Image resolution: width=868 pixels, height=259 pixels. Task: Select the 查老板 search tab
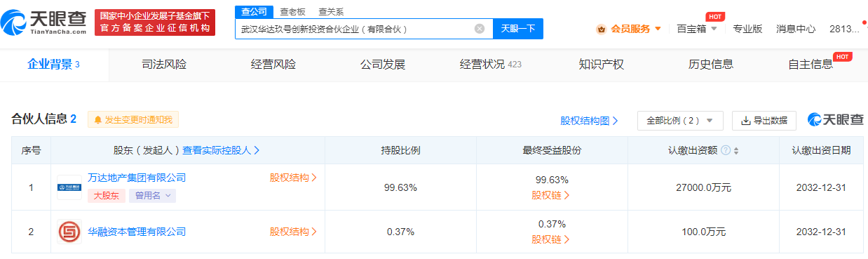(x=292, y=12)
